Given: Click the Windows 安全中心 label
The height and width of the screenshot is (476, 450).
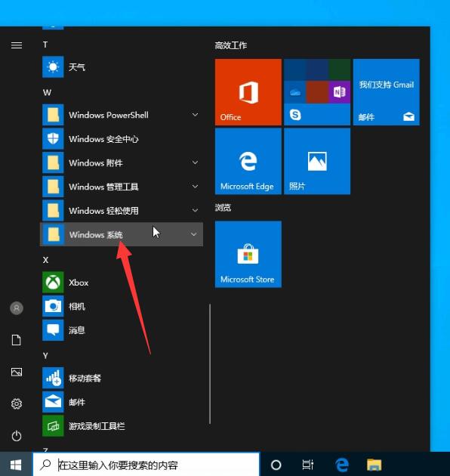Looking at the screenshot, I should [103, 139].
